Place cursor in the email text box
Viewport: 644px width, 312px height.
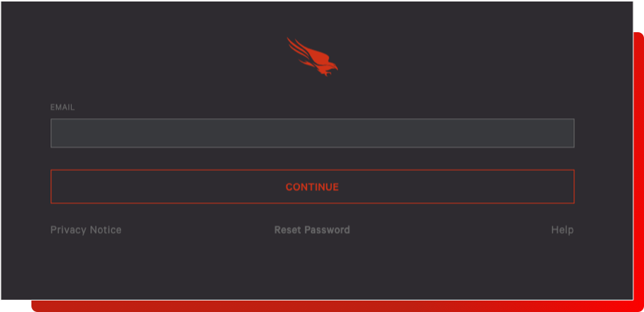click(312, 133)
